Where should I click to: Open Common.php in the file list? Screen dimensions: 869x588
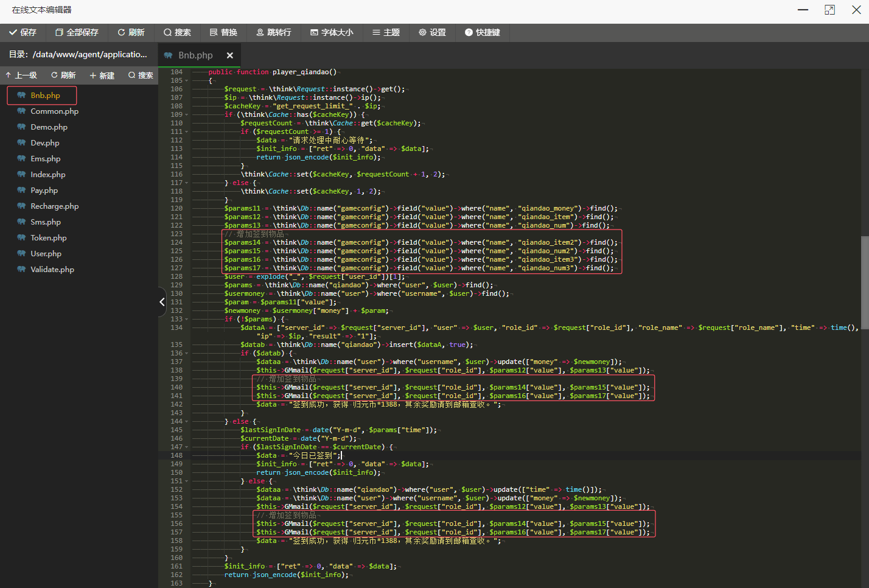[x=54, y=111]
